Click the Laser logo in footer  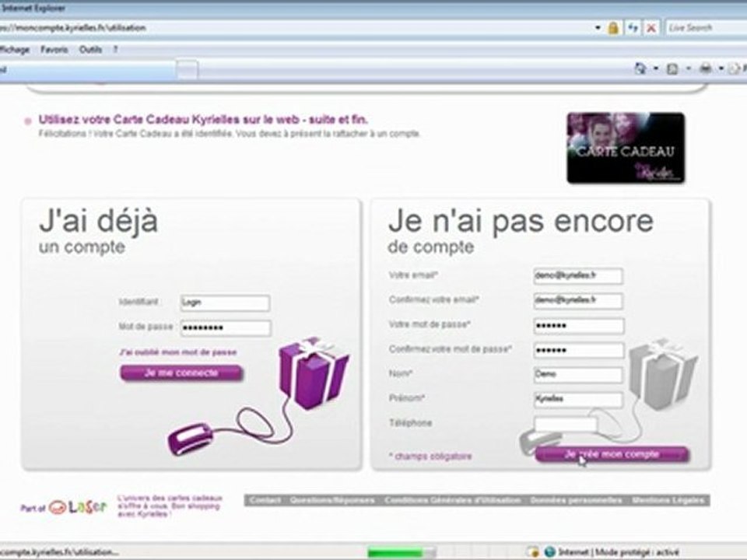[78, 507]
